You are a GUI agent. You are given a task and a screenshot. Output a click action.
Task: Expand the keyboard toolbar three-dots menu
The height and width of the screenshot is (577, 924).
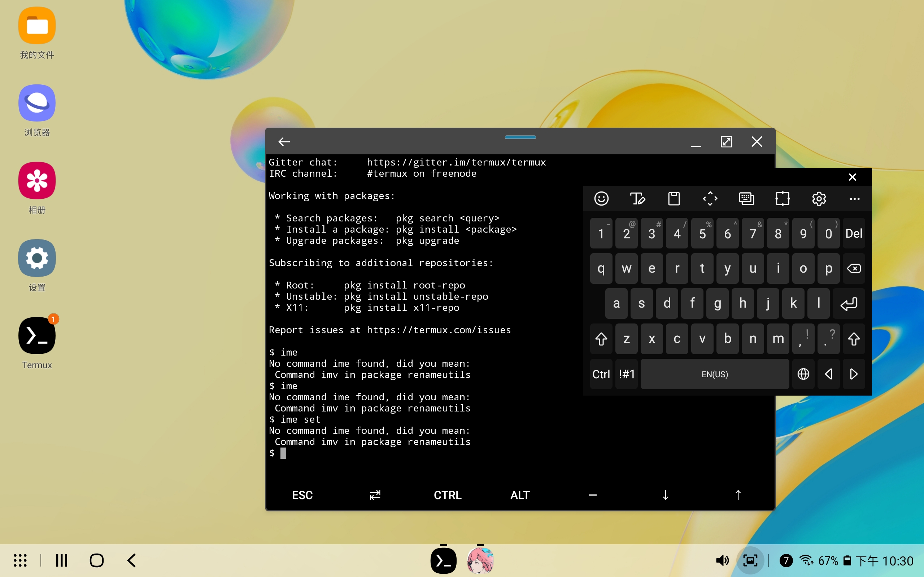click(854, 198)
